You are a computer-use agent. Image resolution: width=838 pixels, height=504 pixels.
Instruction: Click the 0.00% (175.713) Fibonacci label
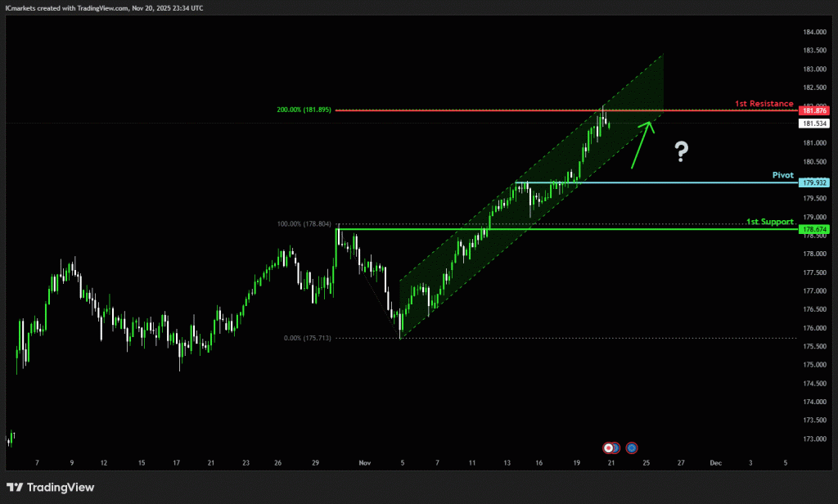(307, 338)
